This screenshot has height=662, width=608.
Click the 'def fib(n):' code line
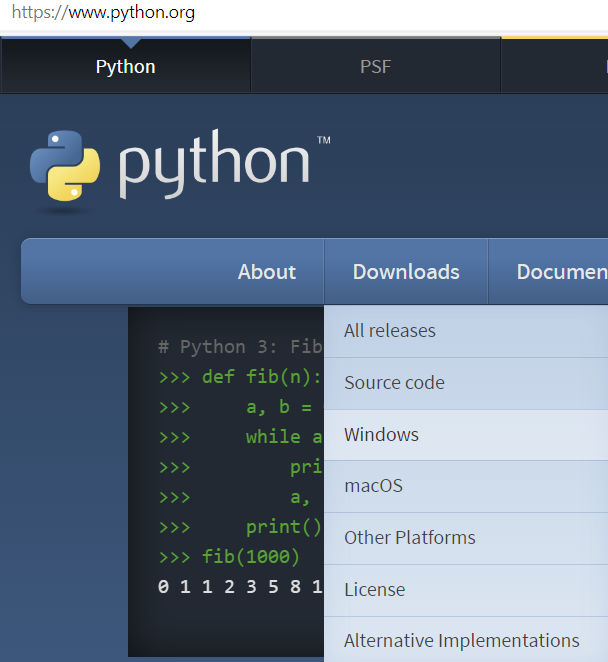tap(241, 377)
